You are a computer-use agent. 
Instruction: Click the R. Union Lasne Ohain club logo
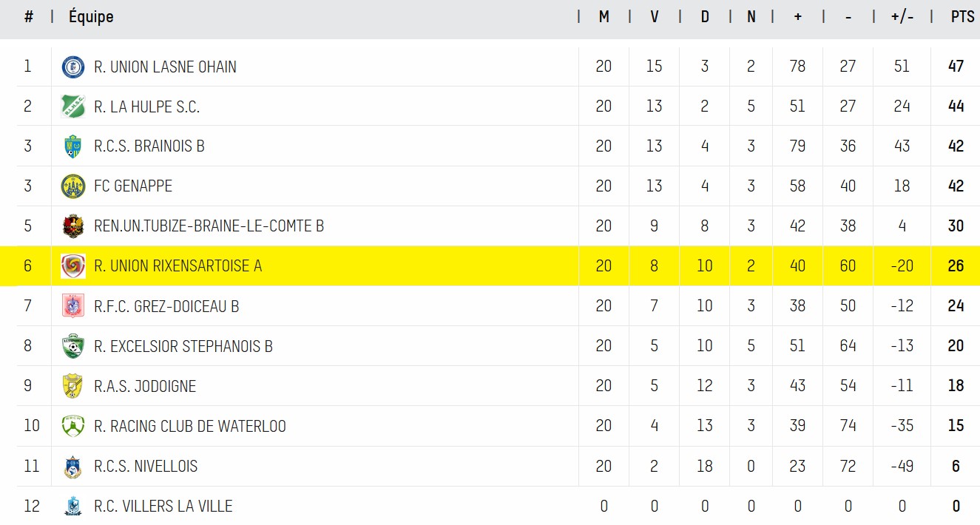[72, 67]
